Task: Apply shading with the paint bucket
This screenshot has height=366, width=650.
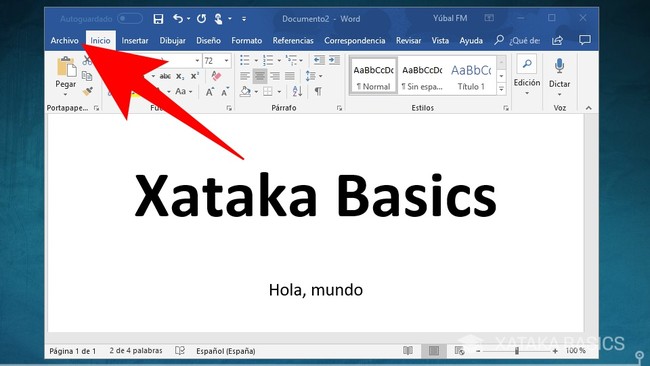Action: click(x=245, y=91)
